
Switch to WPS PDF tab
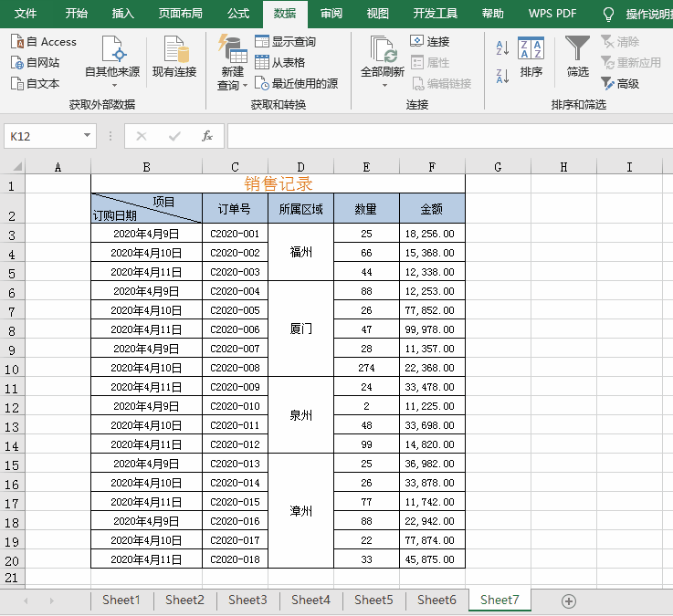552,14
